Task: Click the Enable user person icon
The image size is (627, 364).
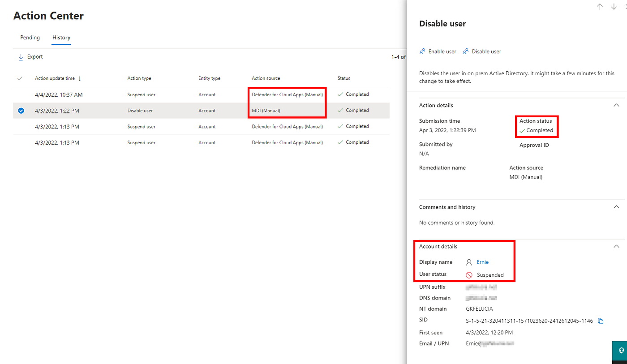Action: (x=422, y=51)
